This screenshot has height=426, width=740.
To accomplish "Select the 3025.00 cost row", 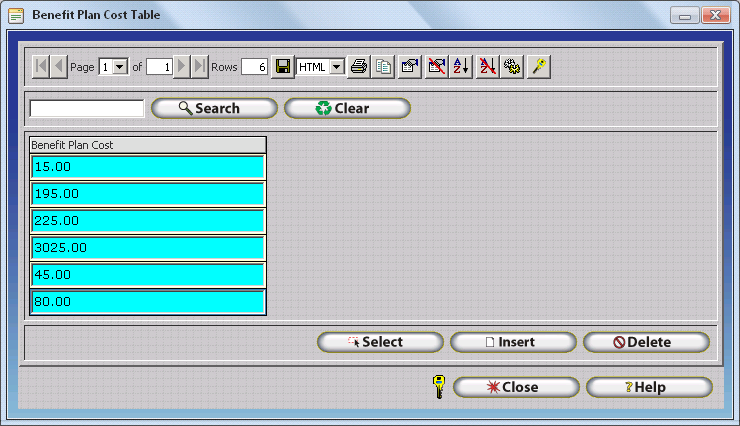I will [x=148, y=248].
